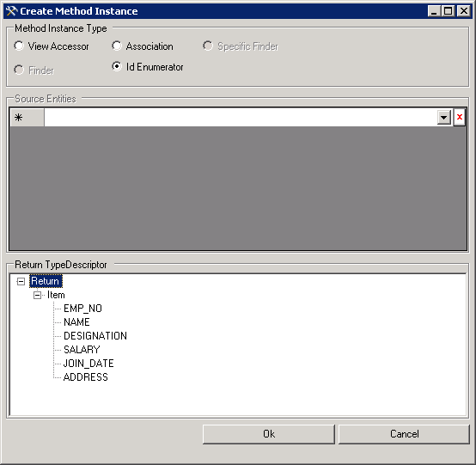Image resolution: width=476 pixels, height=465 pixels.
Task: Collapse the Item tree node
Action: 37,295
